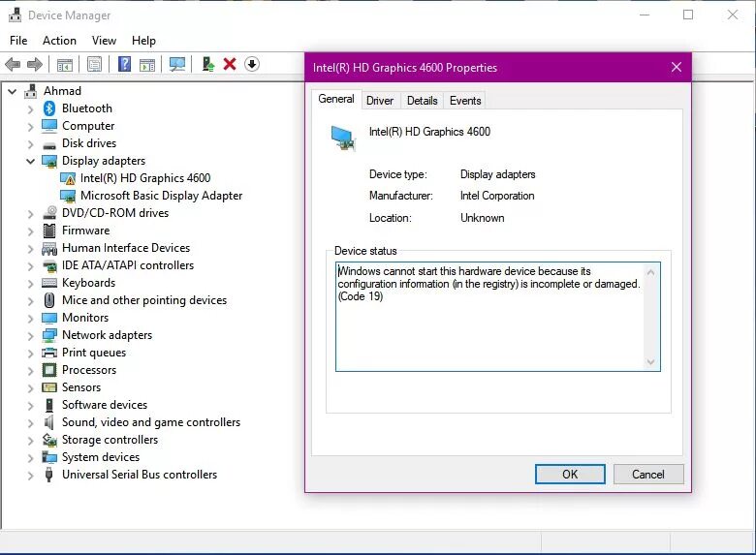Select the General tab
The width and height of the screenshot is (756, 555).
tap(336, 99)
